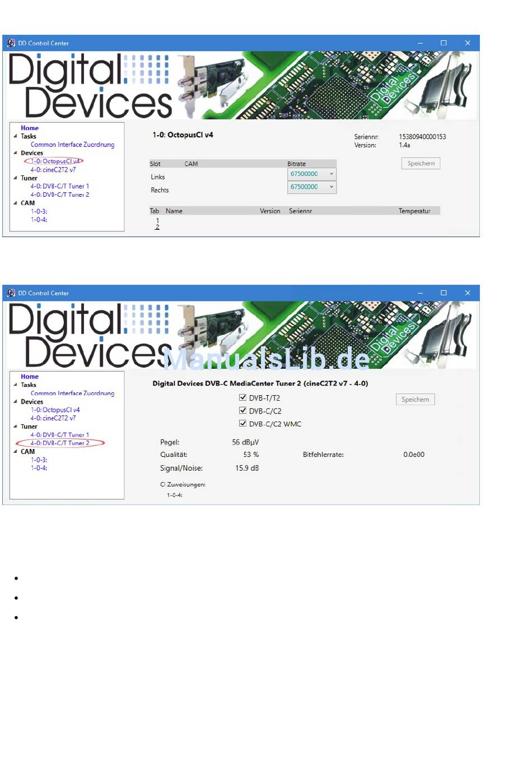Click the DD Control Center icon in the lower window's title bar
Viewport: 532px width, 778px height.
(x=11, y=293)
